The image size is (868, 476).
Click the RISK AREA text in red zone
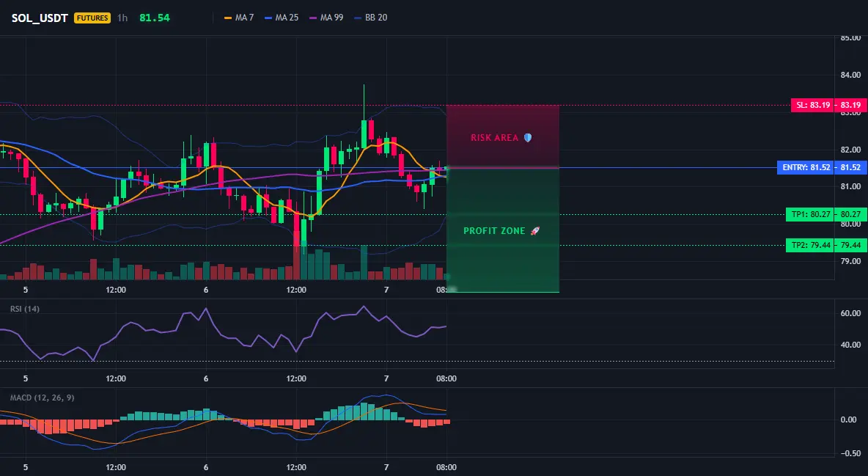pos(494,137)
